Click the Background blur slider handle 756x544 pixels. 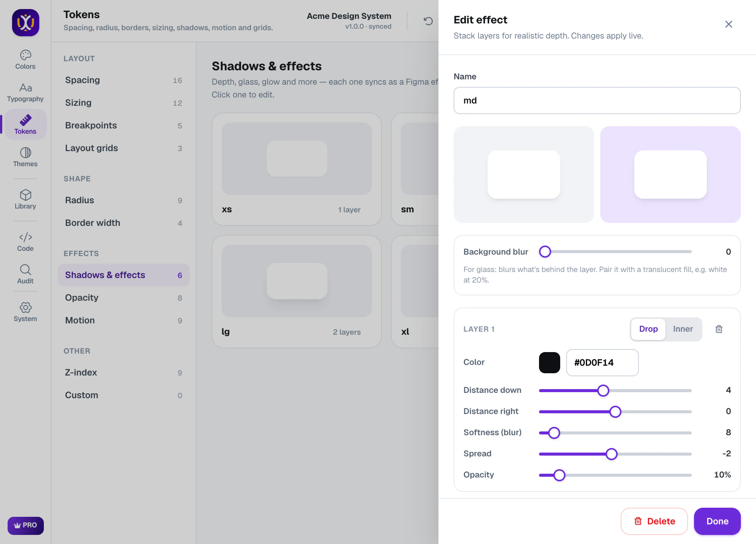[x=545, y=252]
